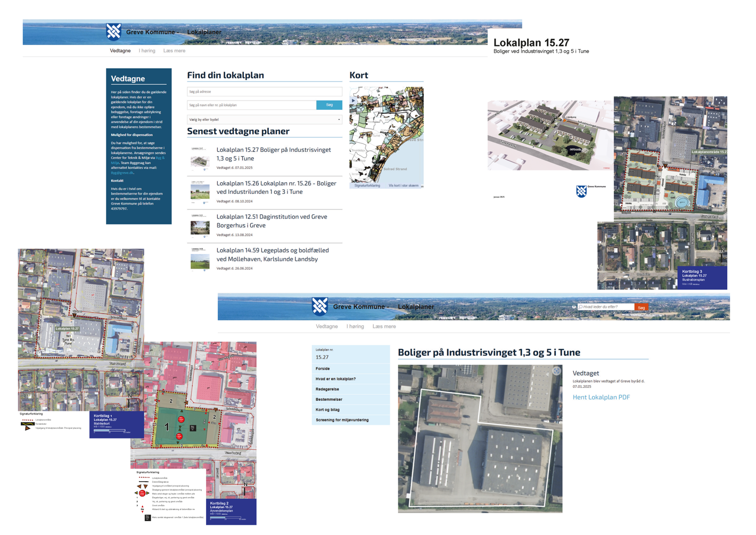The image size is (756, 535).
Task: Open 'Redegørelse' in the side menu
Action: click(x=327, y=389)
